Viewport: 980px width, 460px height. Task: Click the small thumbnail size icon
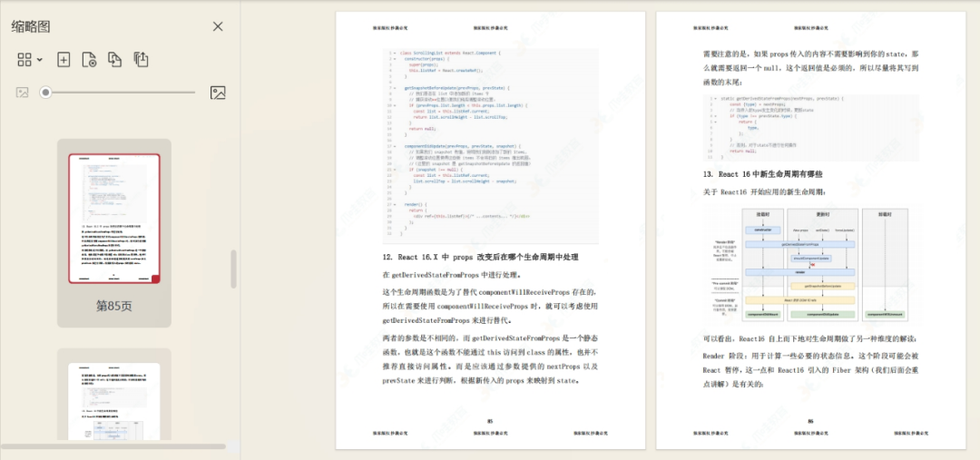click(x=23, y=93)
